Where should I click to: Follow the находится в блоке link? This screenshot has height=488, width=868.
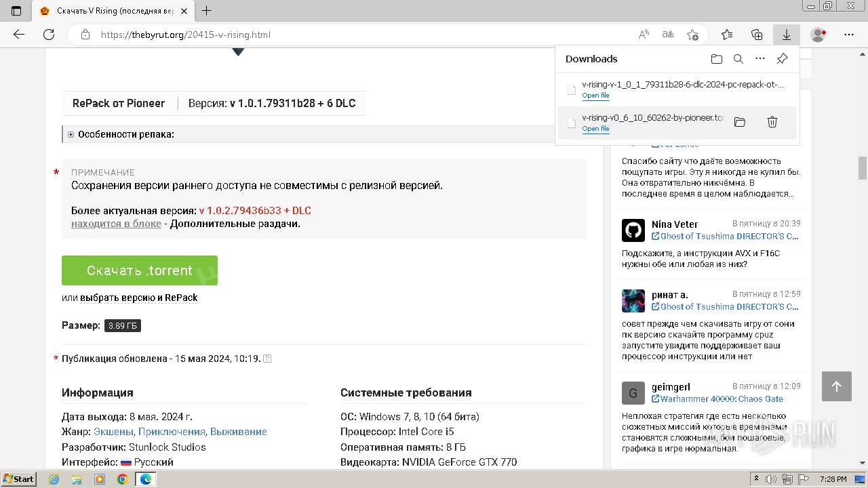[116, 224]
